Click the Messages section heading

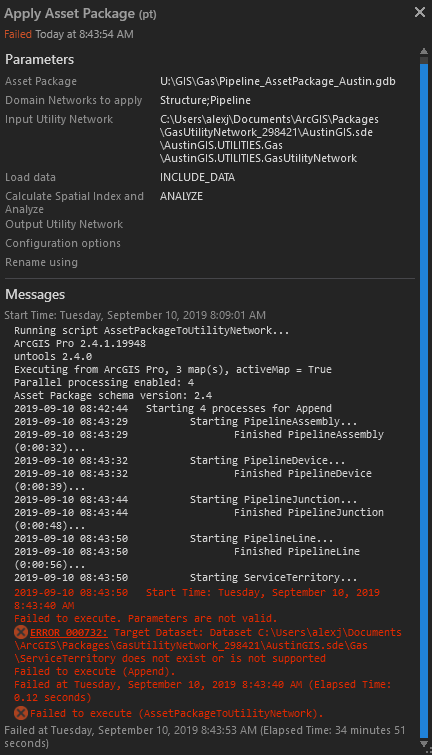coord(35,295)
